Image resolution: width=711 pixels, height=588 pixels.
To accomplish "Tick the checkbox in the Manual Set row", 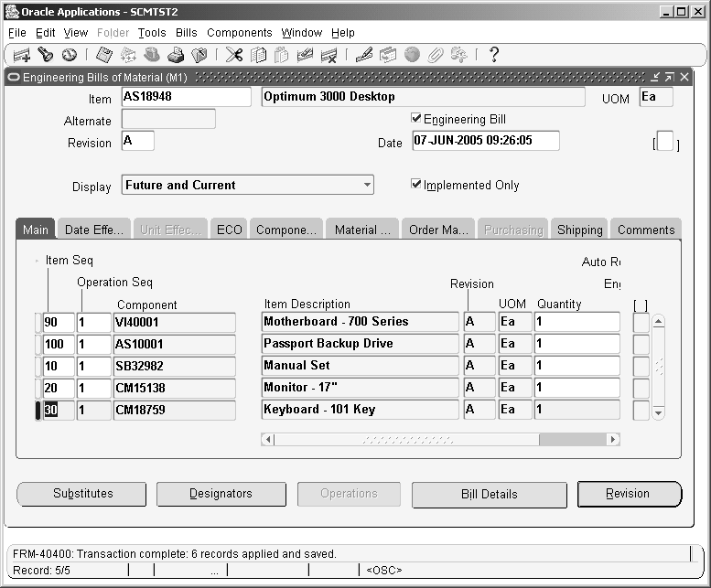I will [x=641, y=366].
